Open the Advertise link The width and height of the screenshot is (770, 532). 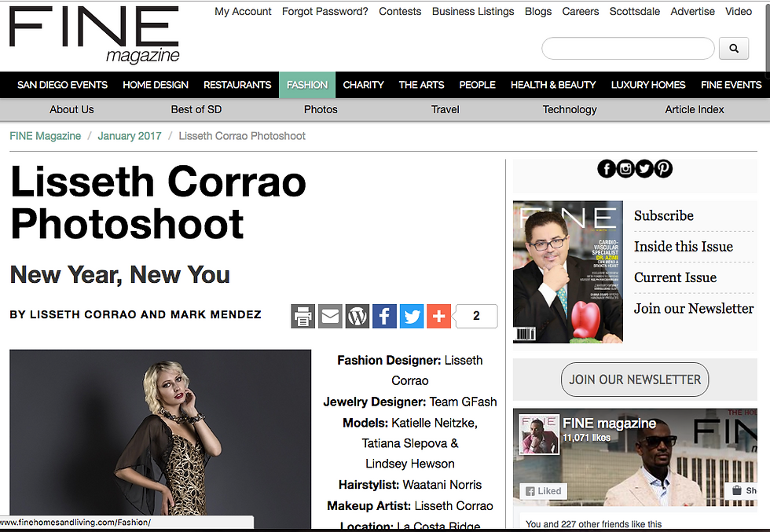coord(692,11)
